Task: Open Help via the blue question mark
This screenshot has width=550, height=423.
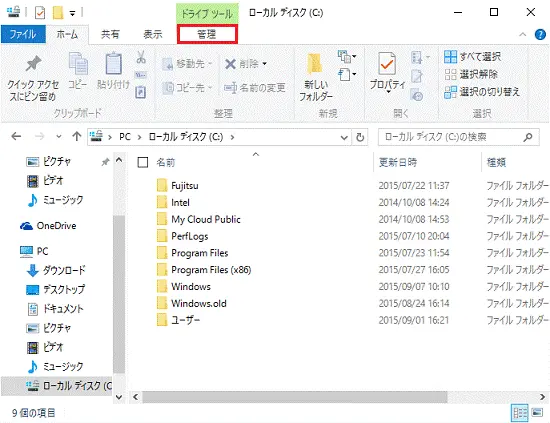Action: [x=540, y=34]
